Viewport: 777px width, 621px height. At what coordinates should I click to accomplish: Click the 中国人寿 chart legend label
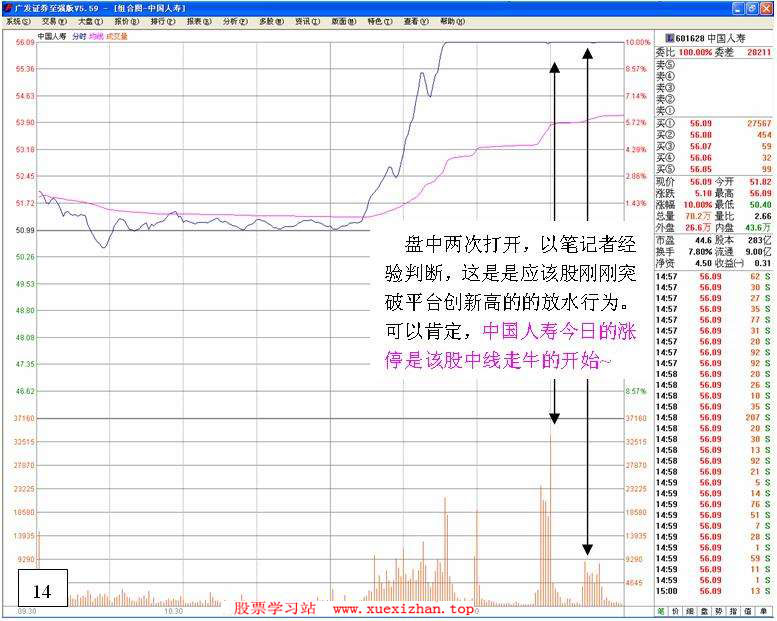[52, 36]
